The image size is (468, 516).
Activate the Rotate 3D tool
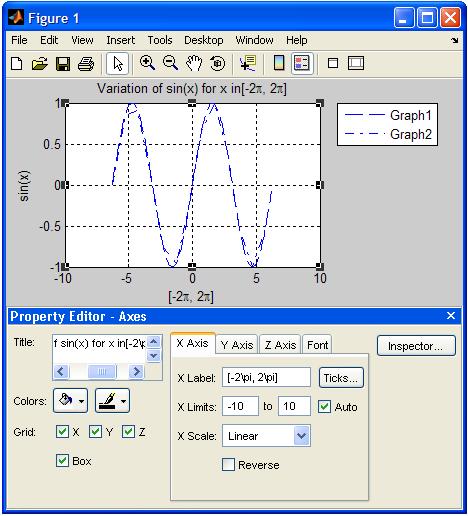point(217,63)
